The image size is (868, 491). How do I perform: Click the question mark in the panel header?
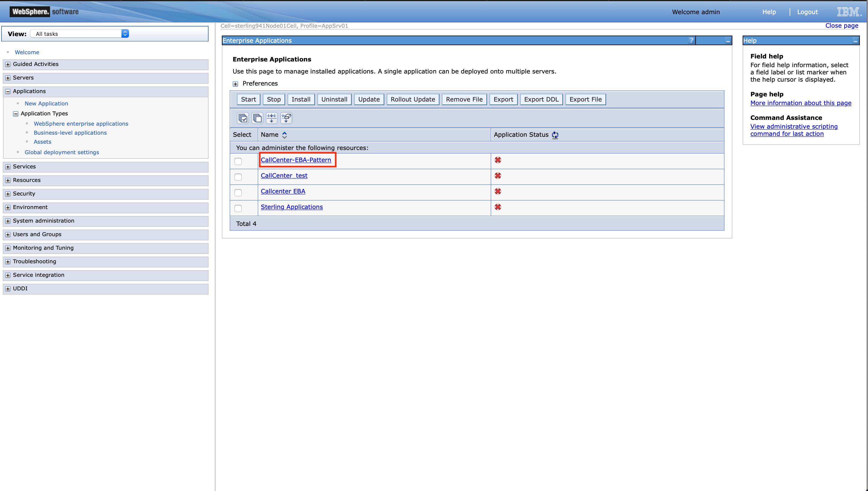pos(691,40)
